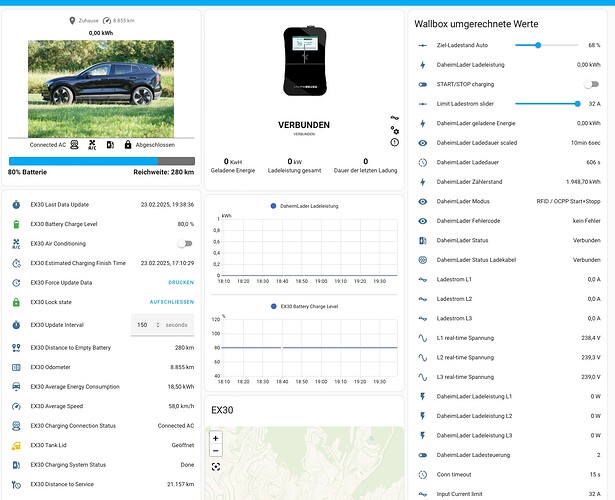This screenshot has height=500, width=615.
Task: Click the eye icon of DaheimLader Modus
Action: (x=422, y=201)
